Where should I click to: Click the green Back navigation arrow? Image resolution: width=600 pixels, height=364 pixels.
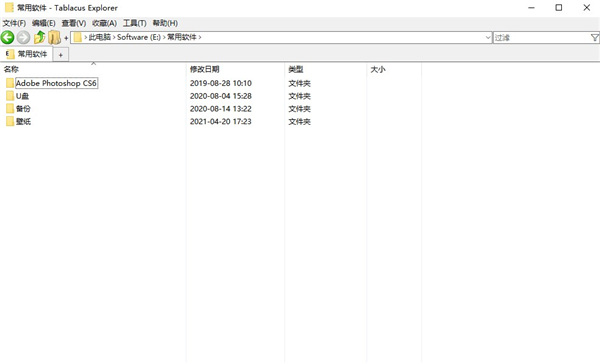(7, 38)
